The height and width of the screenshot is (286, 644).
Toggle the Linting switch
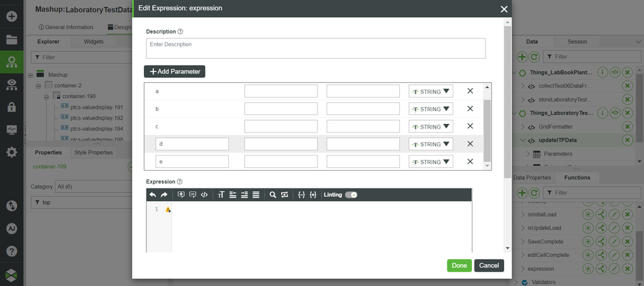click(x=351, y=195)
